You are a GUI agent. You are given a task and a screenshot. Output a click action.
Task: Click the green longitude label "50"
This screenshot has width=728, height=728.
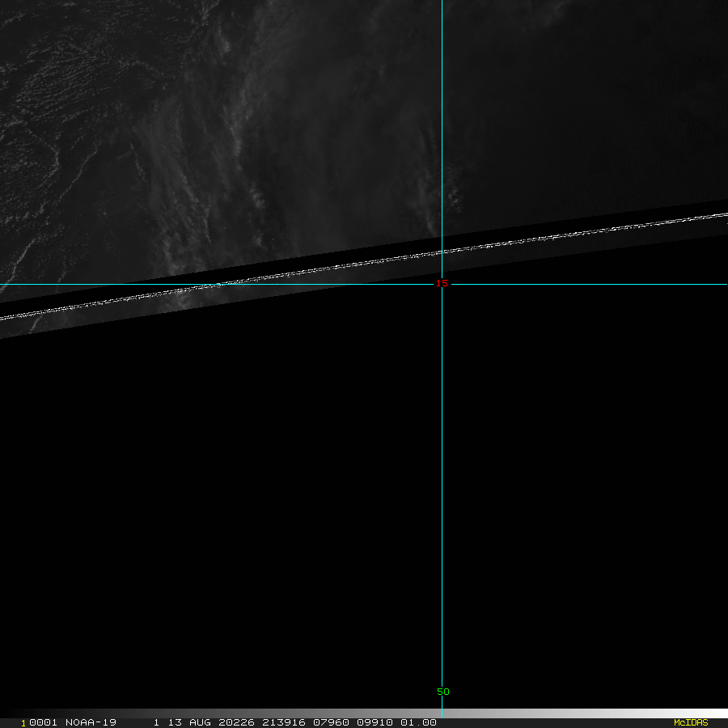(x=443, y=692)
